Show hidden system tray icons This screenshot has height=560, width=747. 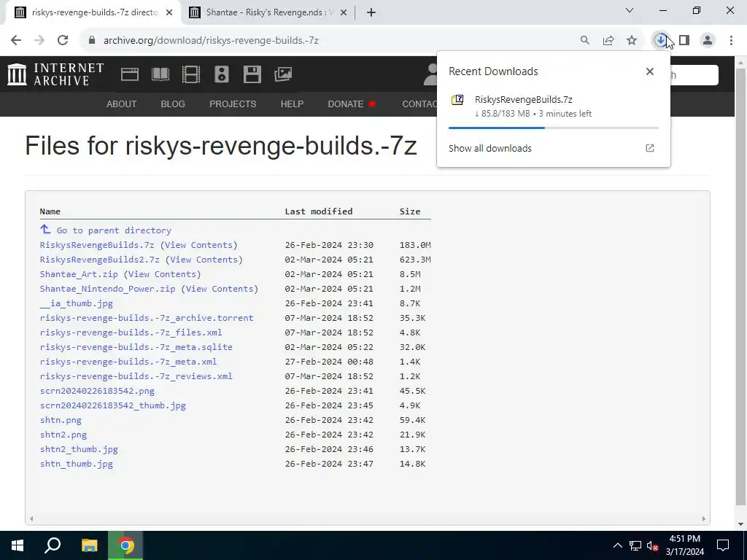[617, 545]
